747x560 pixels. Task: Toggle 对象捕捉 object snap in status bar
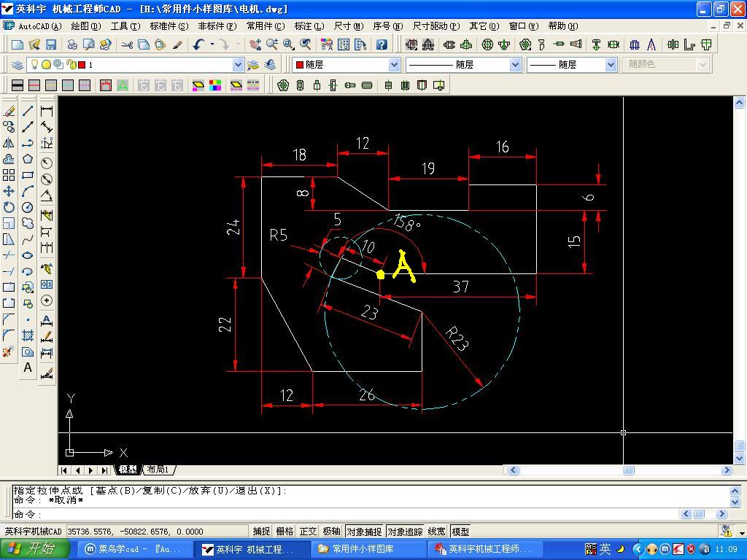(364, 531)
